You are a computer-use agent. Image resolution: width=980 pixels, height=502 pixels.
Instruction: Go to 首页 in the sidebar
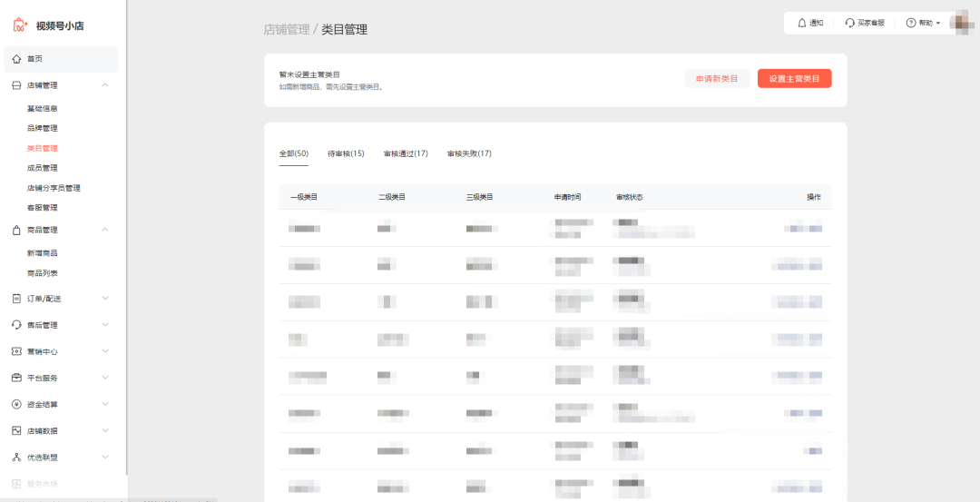[61, 59]
